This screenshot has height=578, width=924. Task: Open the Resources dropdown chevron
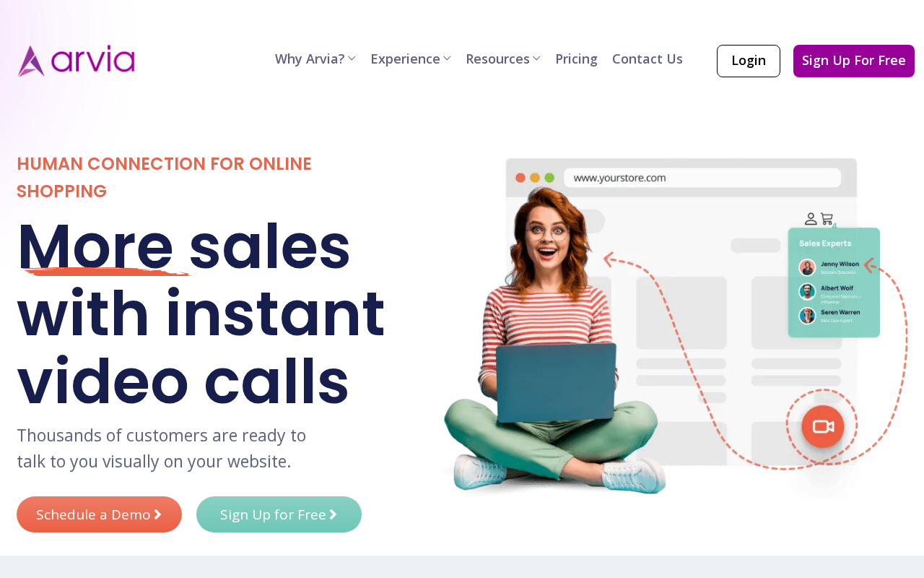coord(536,59)
